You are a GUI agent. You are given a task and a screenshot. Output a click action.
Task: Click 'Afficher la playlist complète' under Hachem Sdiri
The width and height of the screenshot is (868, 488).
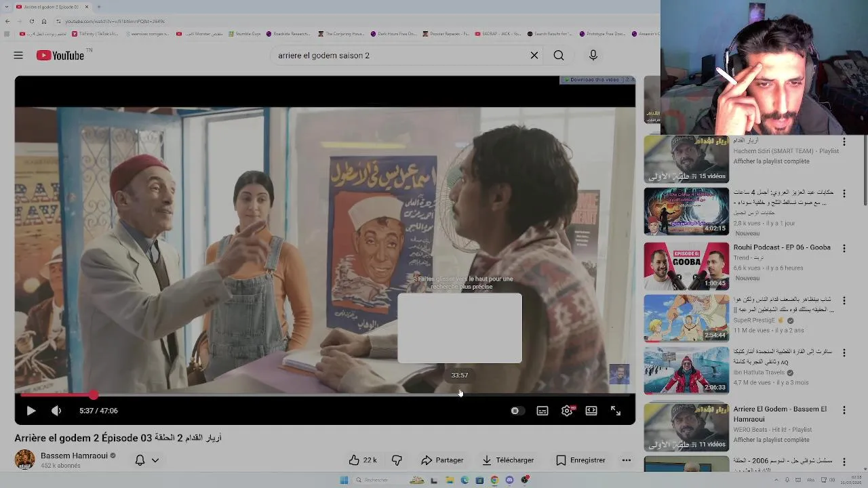point(771,161)
